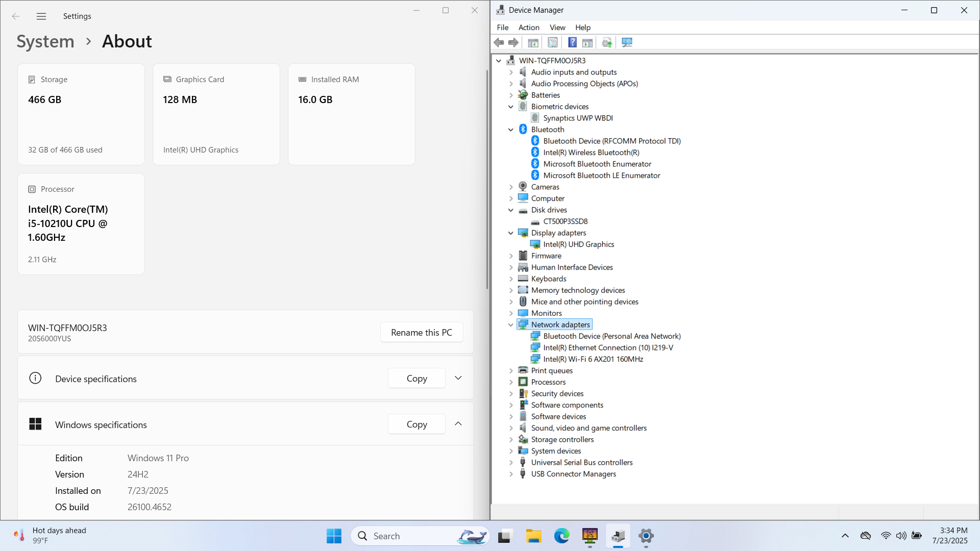Click the Print queues printer icon
Image resolution: width=980 pixels, height=551 pixels.
click(x=523, y=370)
